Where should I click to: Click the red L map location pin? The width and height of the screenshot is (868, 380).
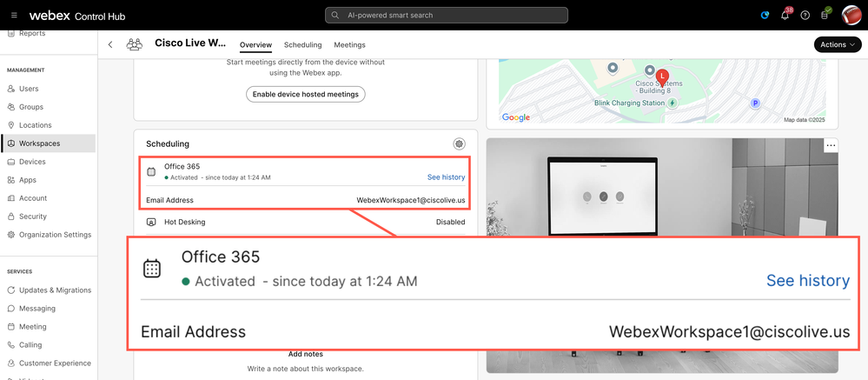(661, 77)
